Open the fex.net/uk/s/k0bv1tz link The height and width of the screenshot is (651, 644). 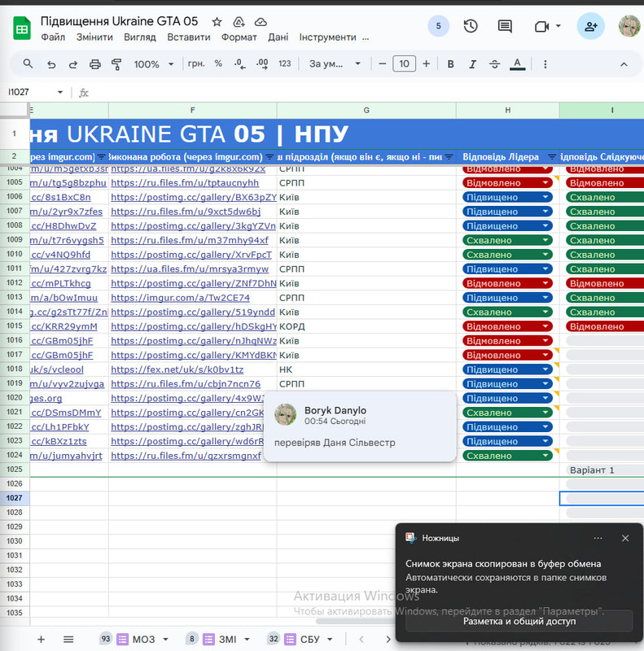(x=177, y=369)
